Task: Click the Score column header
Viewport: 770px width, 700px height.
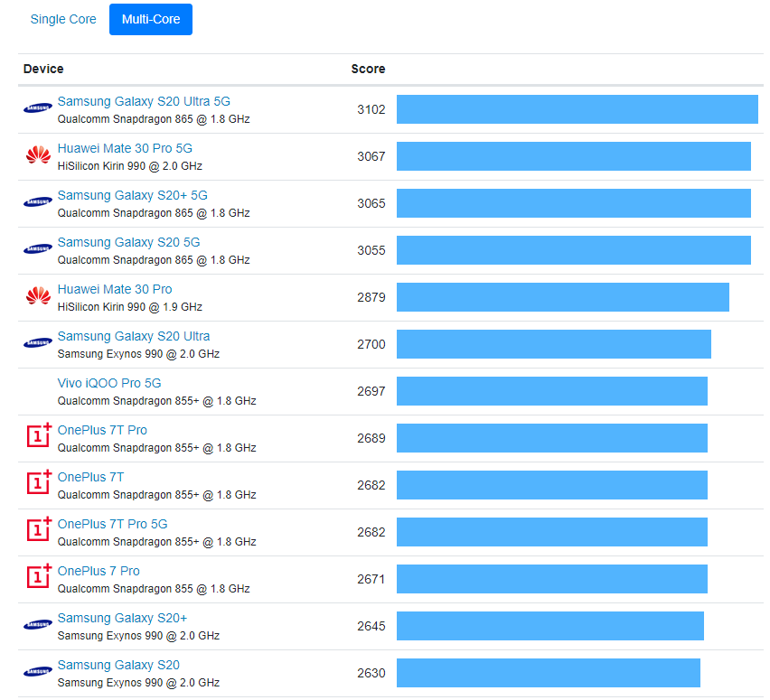Action: 369,69
